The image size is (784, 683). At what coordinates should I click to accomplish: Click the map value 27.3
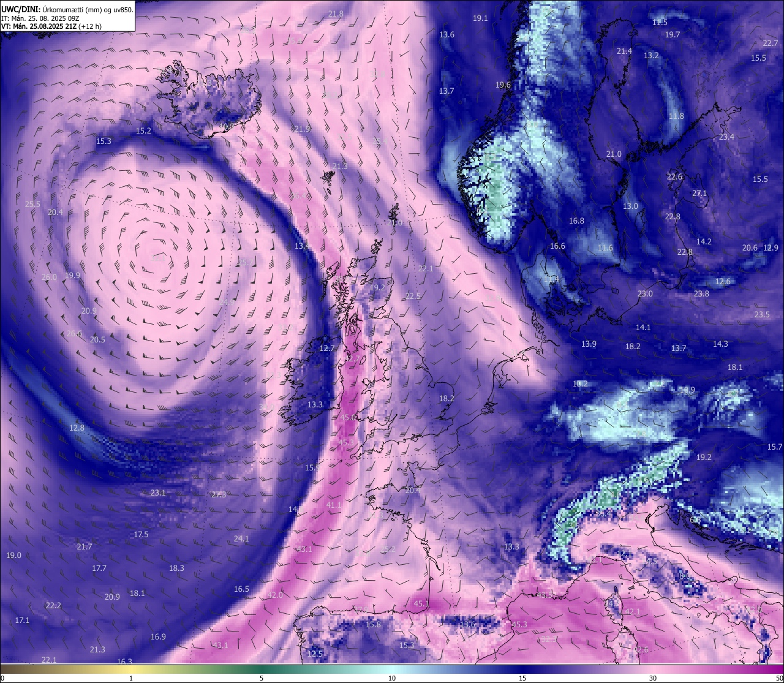click(219, 495)
